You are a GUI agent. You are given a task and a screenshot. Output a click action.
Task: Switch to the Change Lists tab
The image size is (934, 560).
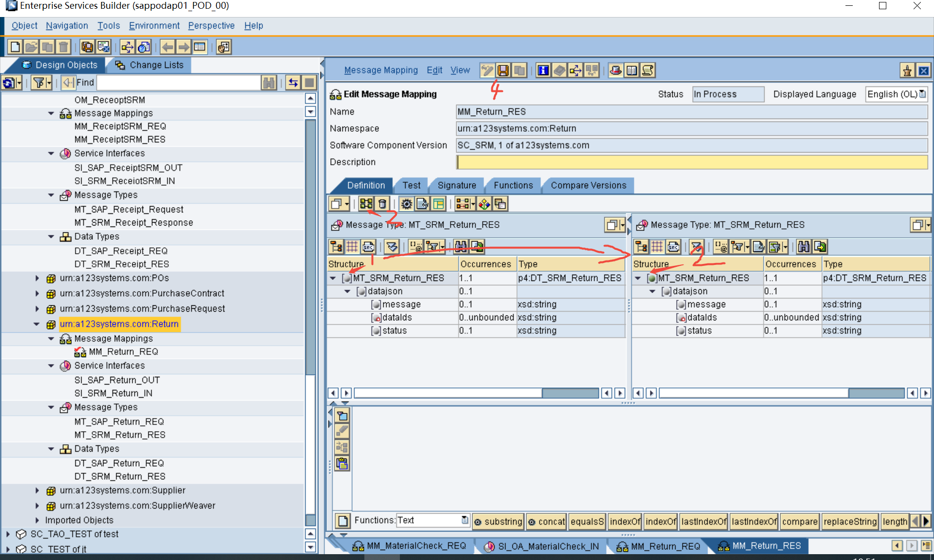coord(150,65)
